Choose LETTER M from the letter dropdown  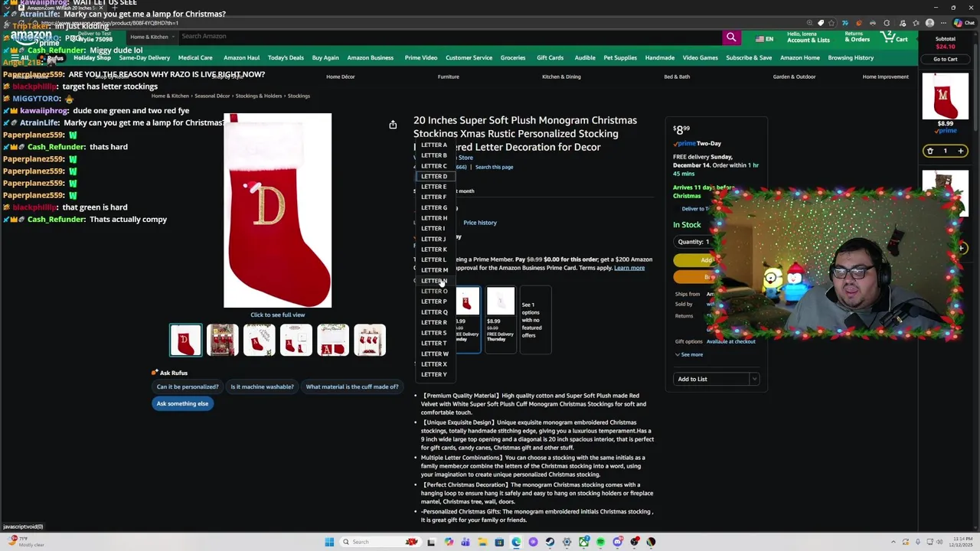pos(434,269)
